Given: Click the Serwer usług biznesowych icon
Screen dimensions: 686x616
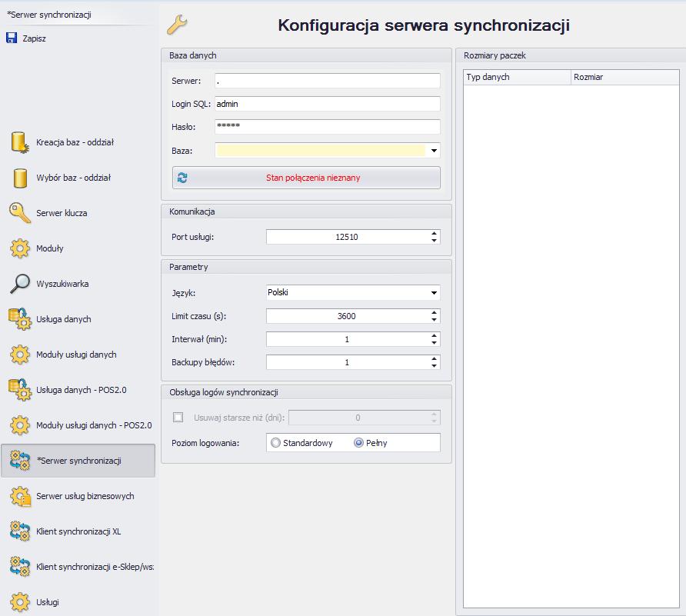Looking at the screenshot, I should tap(20, 496).
